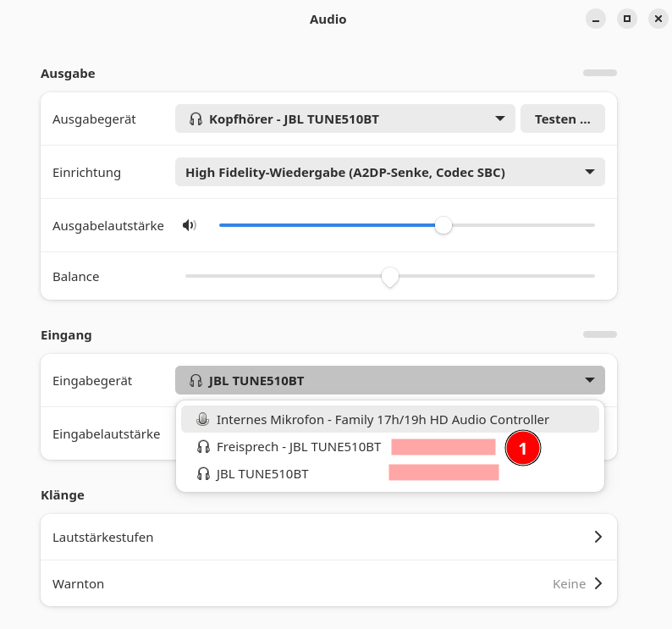Open the Ausgabegerät Kopfhörer dropdown
672x629 pixels.
coord(345,119)
